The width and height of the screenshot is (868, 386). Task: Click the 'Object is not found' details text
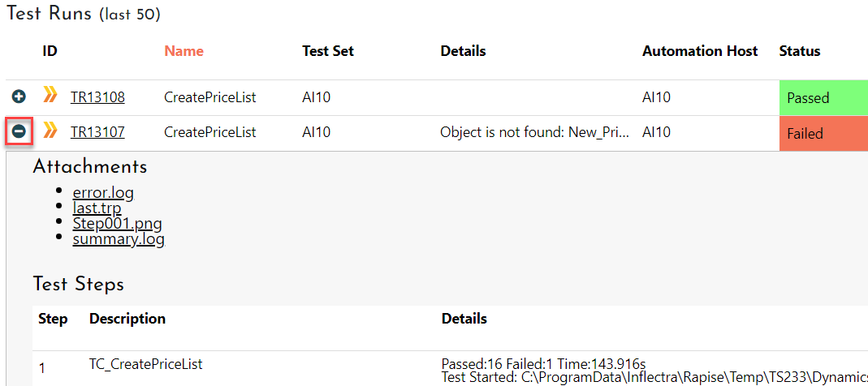(534, 133)
